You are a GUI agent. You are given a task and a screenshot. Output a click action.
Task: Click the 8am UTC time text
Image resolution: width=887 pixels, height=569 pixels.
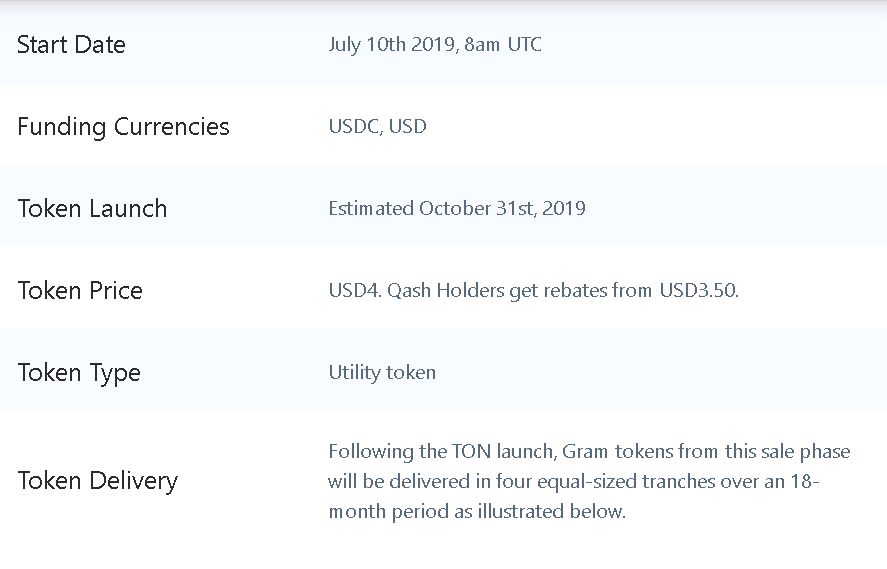503,45
